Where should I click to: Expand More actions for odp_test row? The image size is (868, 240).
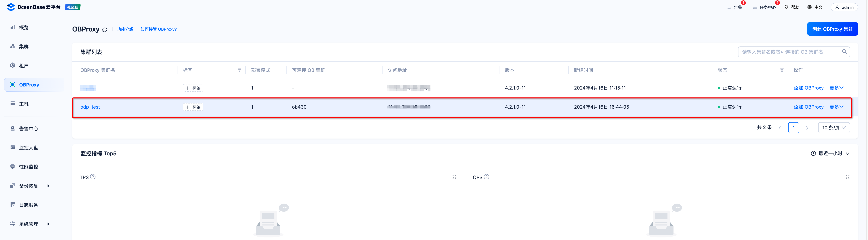click(836, 107)
